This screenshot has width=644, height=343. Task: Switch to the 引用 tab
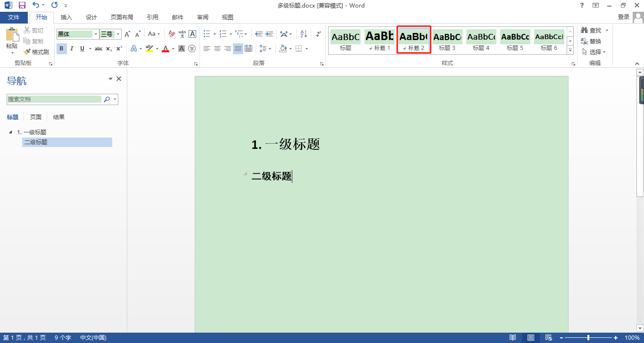(x=153, y=17)
